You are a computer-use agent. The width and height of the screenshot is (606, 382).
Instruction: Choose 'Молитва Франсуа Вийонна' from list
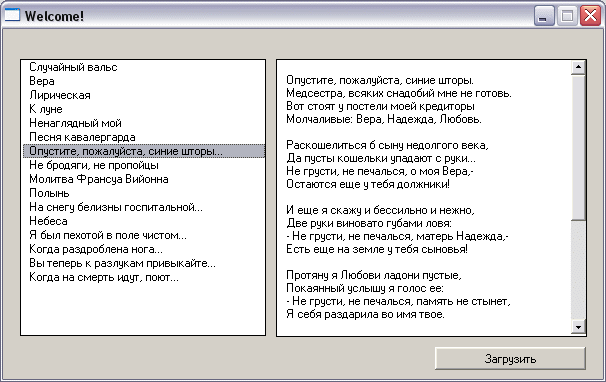click(x=144, y=179)
